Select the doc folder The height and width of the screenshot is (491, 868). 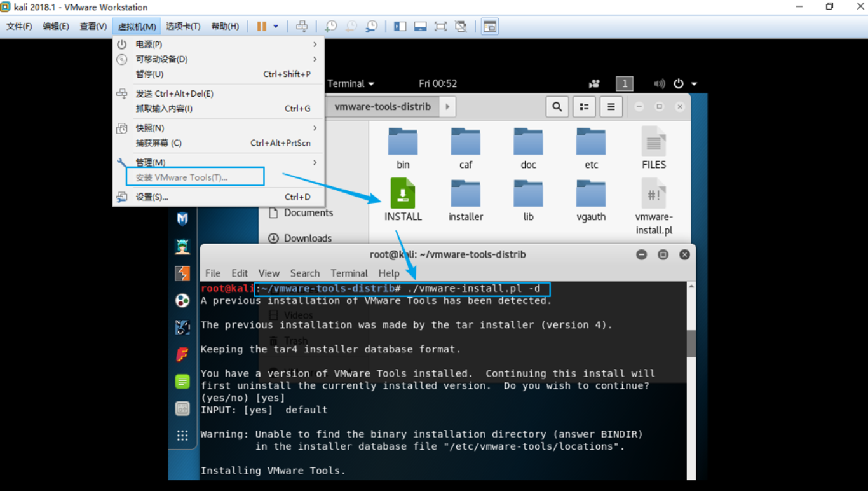(x=528, y=148)
